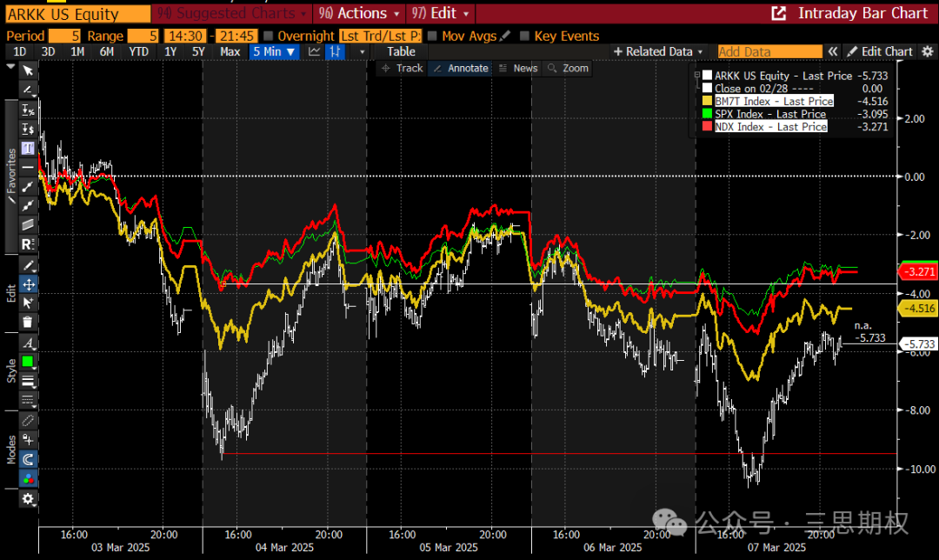Viewport: 939px width, 560px height.
Task: Collapse panel with double chevron icon
Action: click(832, 51)
